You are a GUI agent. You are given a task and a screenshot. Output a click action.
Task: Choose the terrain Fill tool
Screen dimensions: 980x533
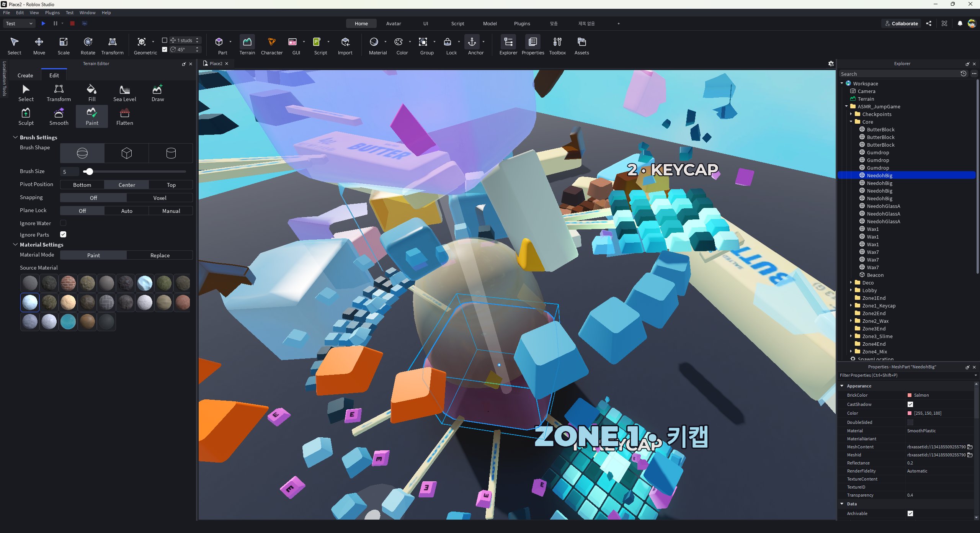92,93
